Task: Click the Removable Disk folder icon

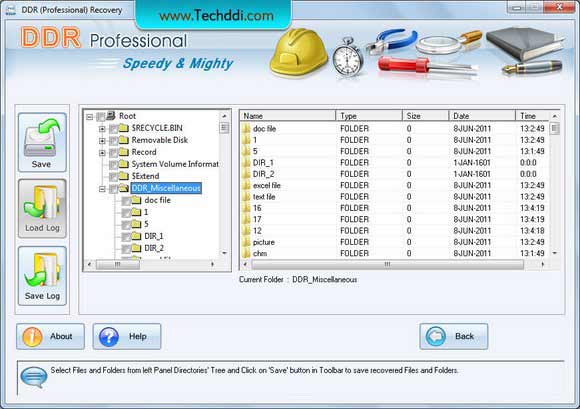Action: [124, 140]
